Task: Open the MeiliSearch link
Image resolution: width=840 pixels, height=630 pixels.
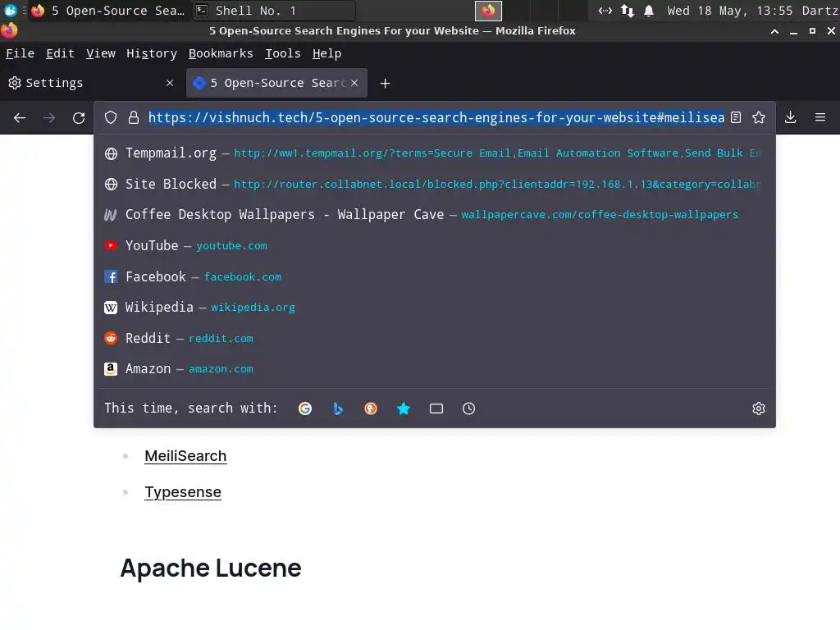Action: pos(185,456)
